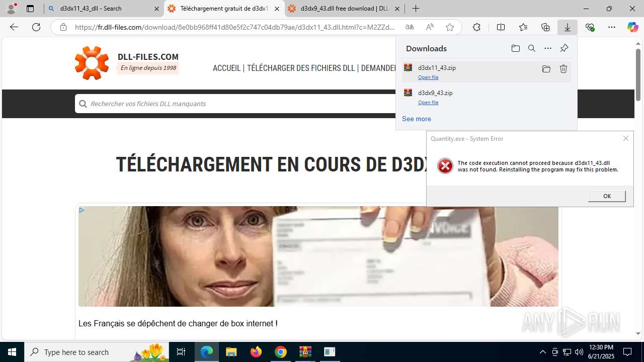Screen dimensions: 644x362
Task: Open the ad headline about box internet
Action: 178,324
